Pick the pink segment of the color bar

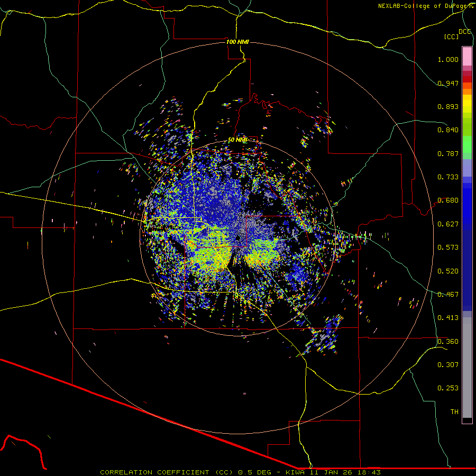pos(467,56)
